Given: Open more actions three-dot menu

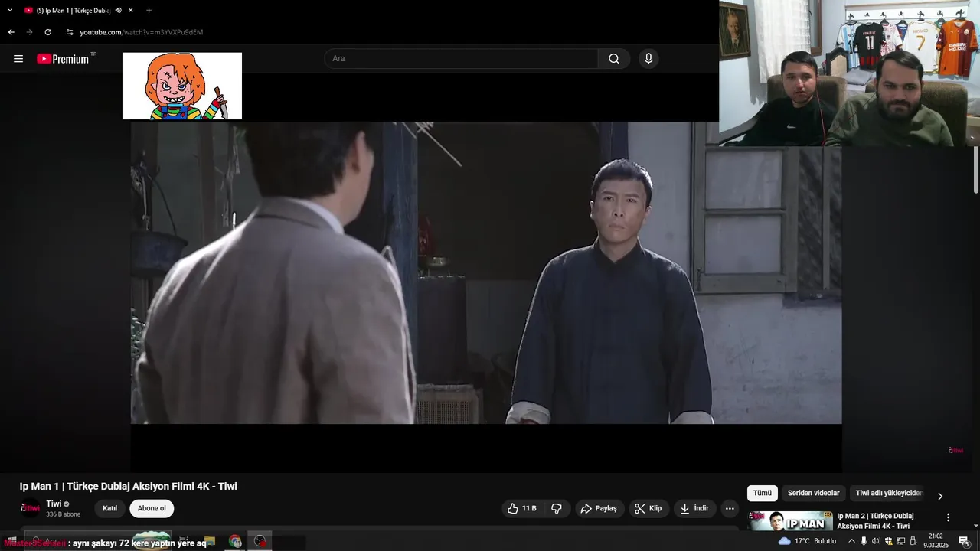Looking at the screenshot, I should 730,508.
